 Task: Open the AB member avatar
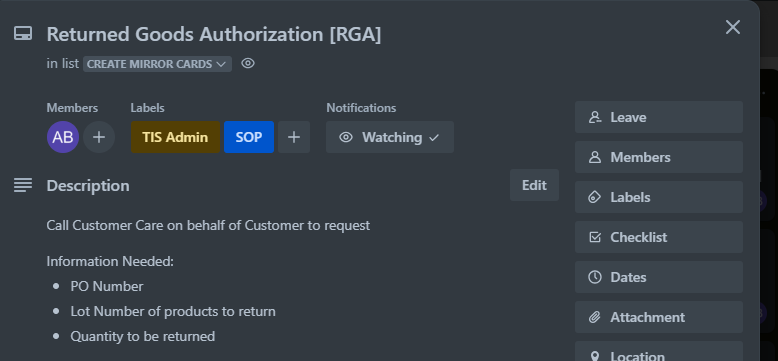(x=63, y=137)
